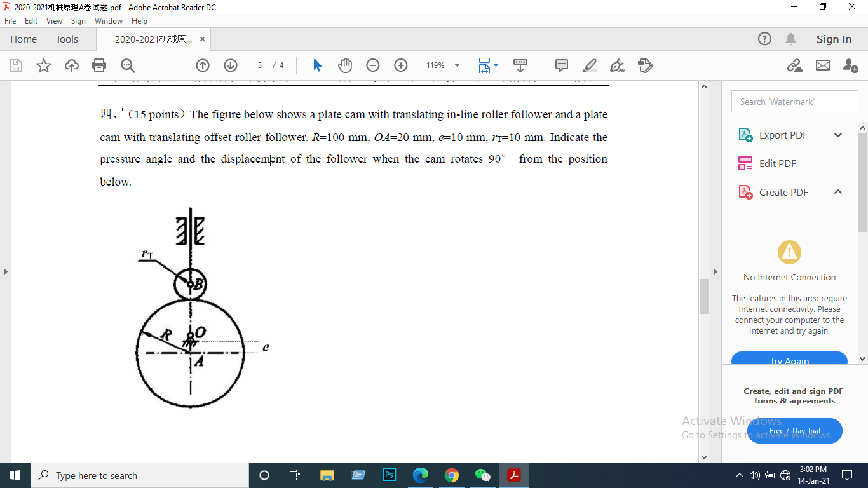Collapse the Create PDF section
The height and width of the screenshot is (488, 868).
point(837,192)
